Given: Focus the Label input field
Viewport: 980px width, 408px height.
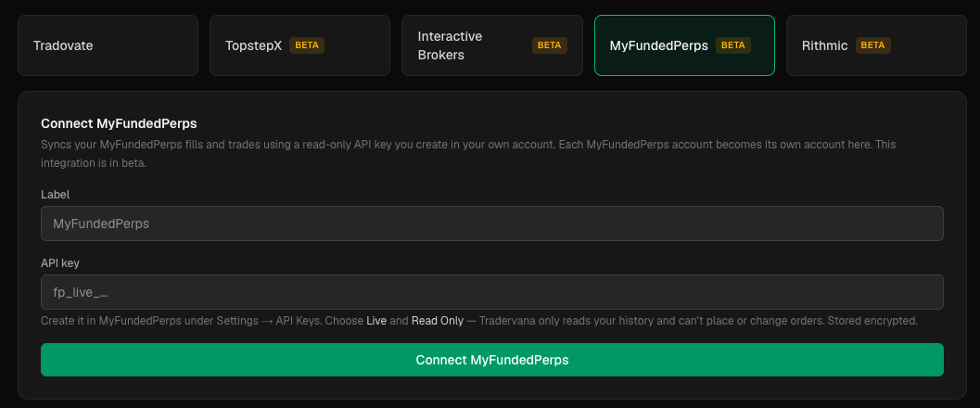Looking at the screenshot, I should click(x=492, y=223).
